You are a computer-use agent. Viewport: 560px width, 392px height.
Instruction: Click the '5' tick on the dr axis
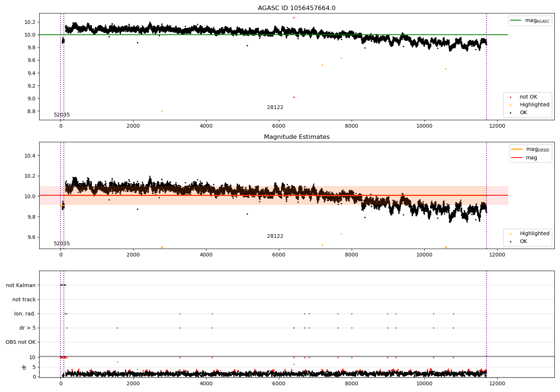(x=34, y=367)
